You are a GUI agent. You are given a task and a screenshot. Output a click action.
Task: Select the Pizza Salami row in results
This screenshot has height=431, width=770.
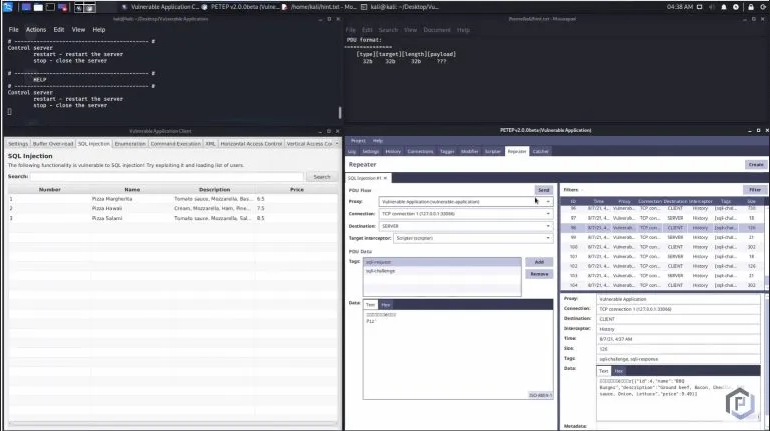tap(172, 218)
